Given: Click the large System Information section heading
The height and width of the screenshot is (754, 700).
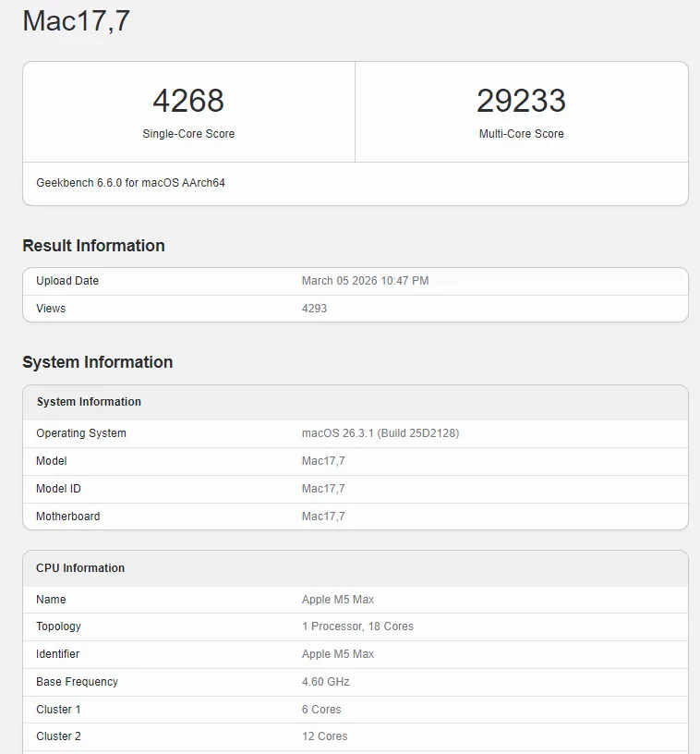Looking at the screenshot, I should [x=98, y=362].
